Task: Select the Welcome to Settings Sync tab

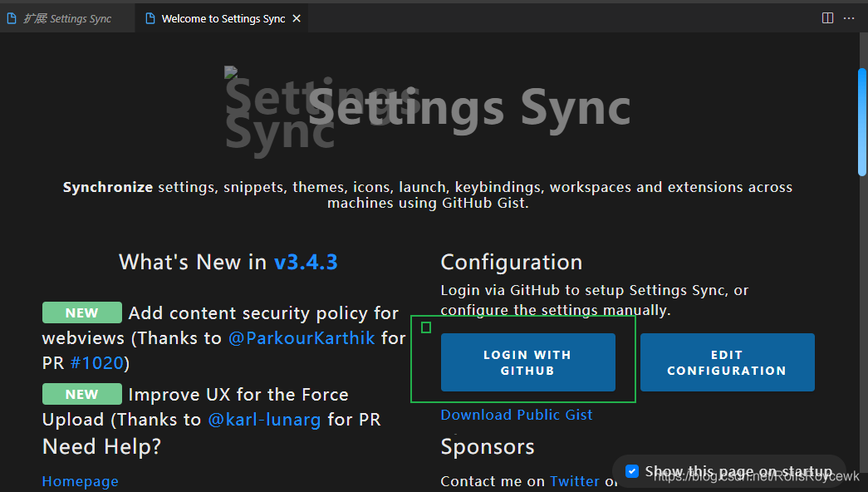Action: [x=223, y=18]
